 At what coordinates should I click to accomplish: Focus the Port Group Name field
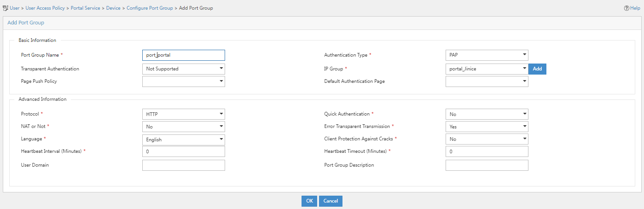(x=184, y=55)
